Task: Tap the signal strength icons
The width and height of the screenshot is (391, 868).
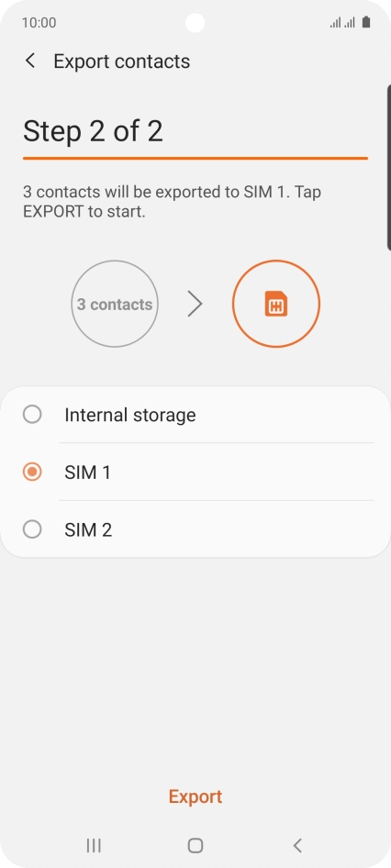Action: [342, 23]
